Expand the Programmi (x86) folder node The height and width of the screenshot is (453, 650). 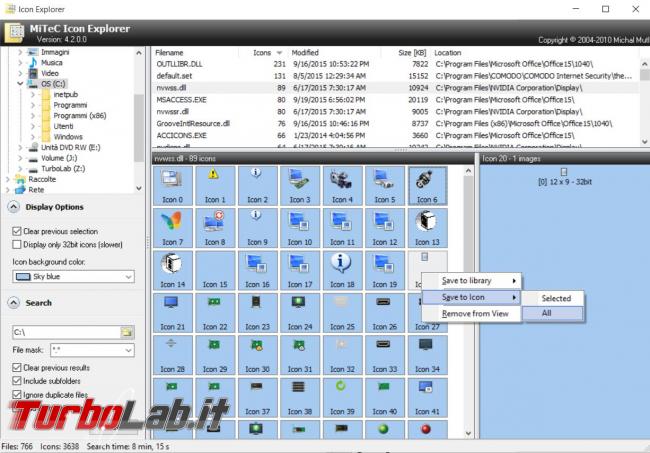click(x=33, y=116)
